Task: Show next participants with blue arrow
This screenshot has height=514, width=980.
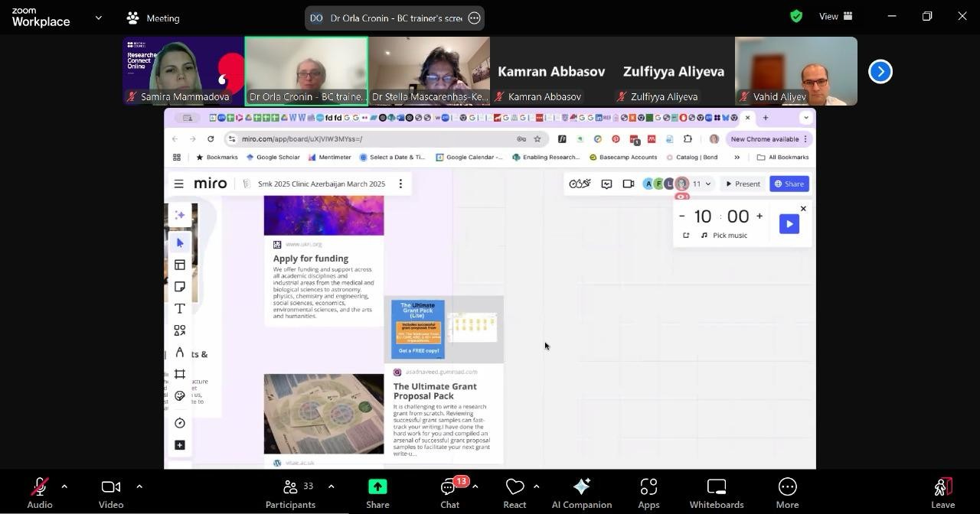Action: point(880,71)
